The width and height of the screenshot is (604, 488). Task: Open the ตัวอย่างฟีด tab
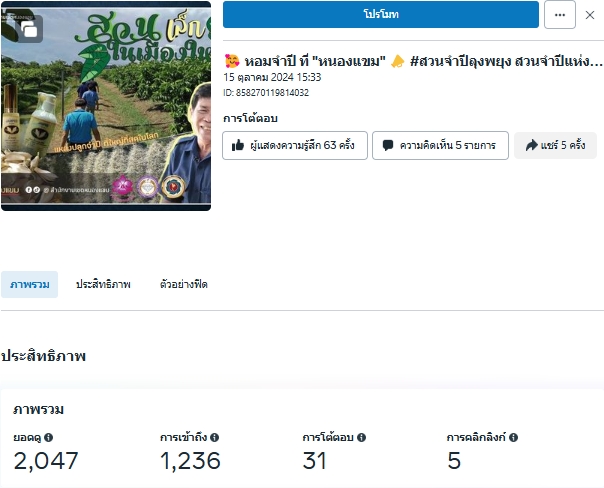pos(184,285)
